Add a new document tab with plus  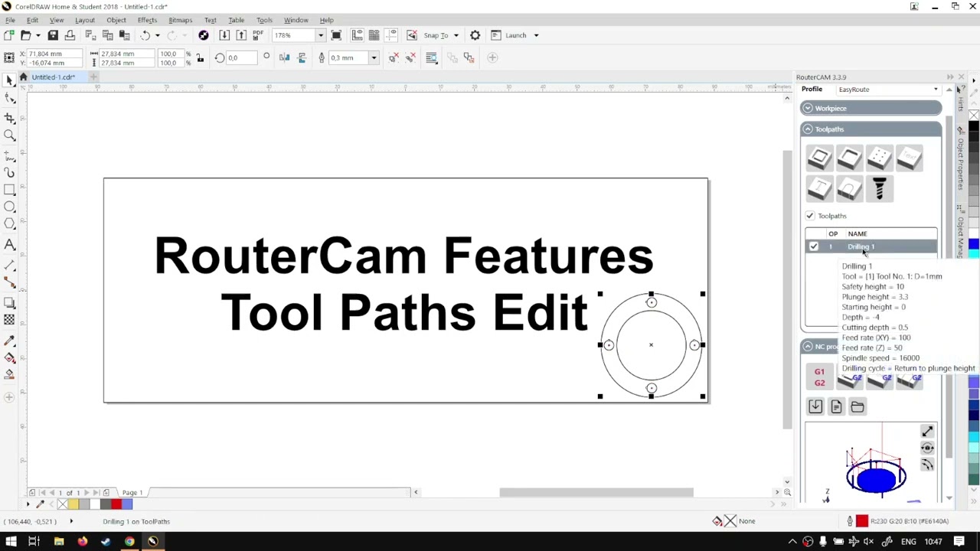93,77
